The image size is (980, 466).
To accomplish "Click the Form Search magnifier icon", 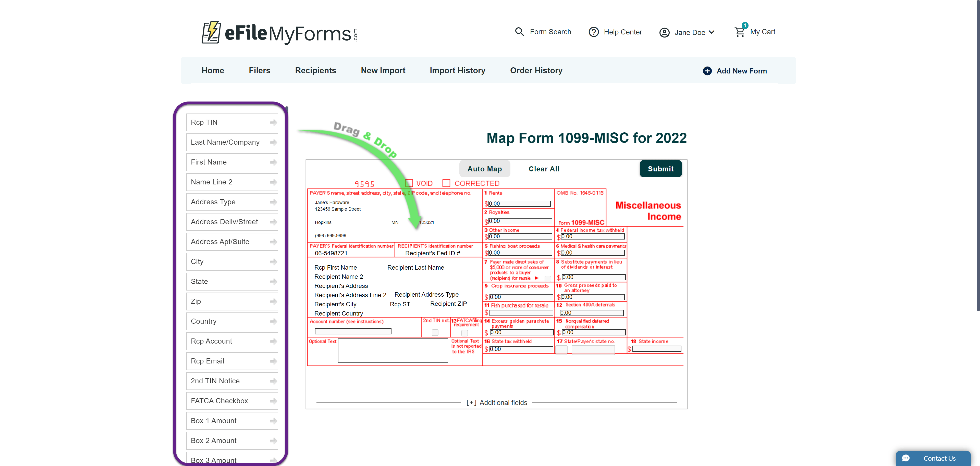I will click(519, 32).
